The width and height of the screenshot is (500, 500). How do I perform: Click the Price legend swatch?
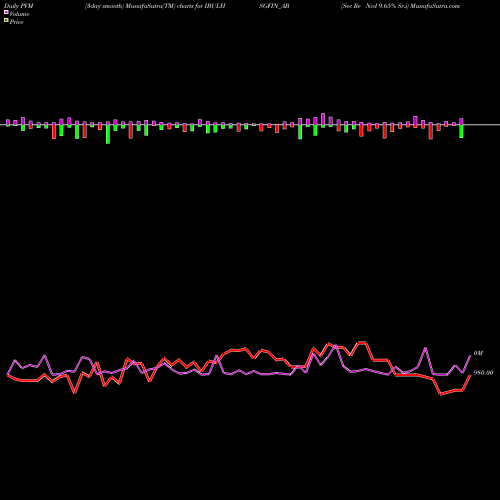point(6,21)
